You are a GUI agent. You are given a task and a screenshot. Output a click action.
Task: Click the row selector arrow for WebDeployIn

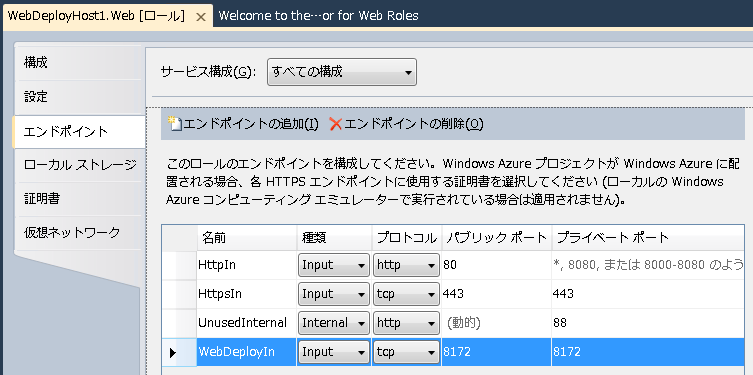pyautogui.click(x=172, y=353)
